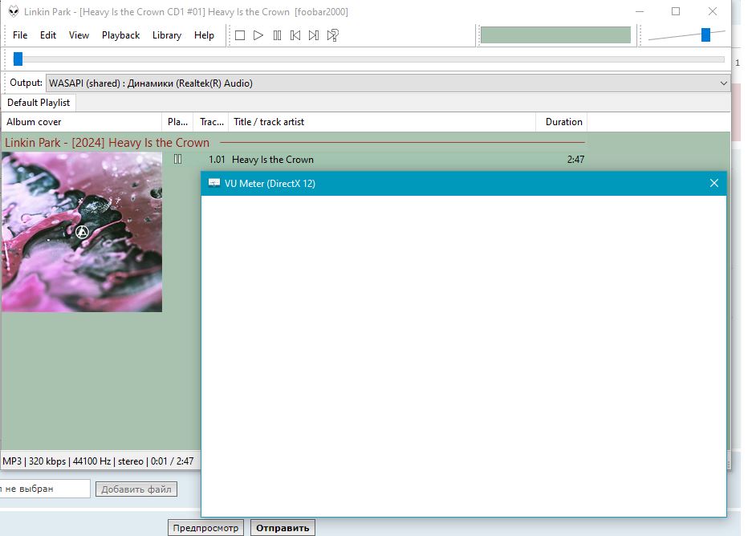The width and height of the screenshot is (756, 536).
Task: Sort by the Trac... column header
Action: click(x=211, y=122)
